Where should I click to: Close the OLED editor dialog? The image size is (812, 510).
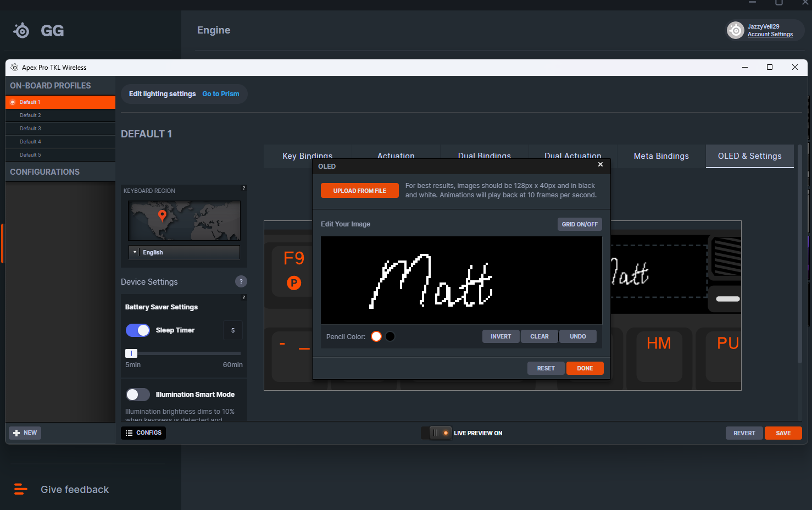[600, 164]
